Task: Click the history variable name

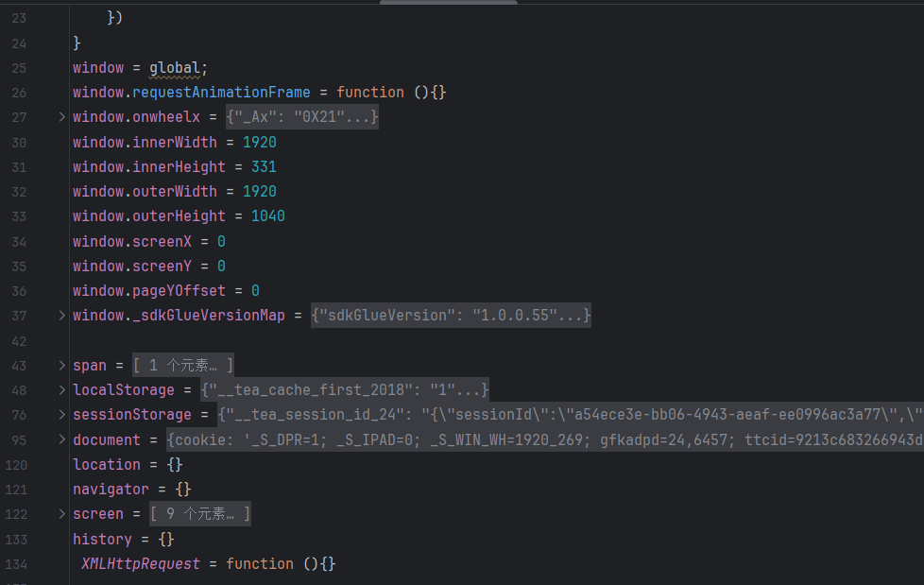Action: [x=103, y=539]
